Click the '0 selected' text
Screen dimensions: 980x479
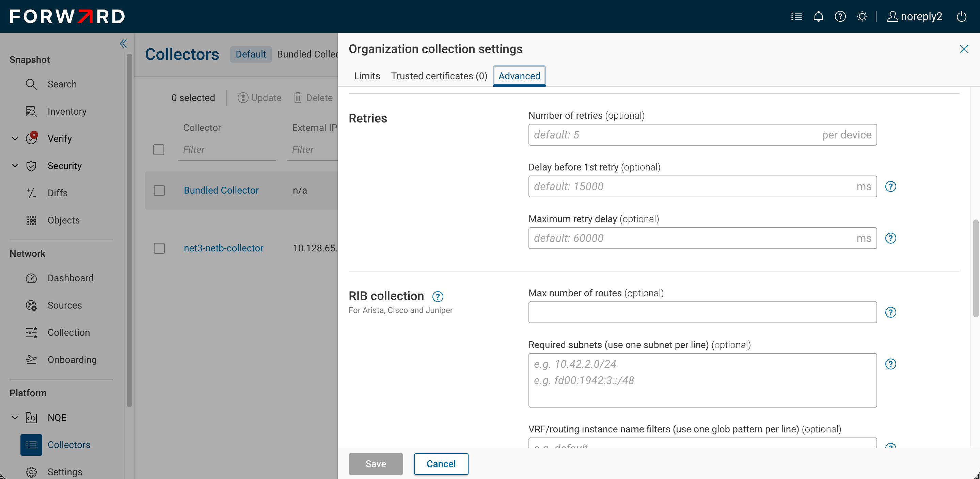pos(193,98)
